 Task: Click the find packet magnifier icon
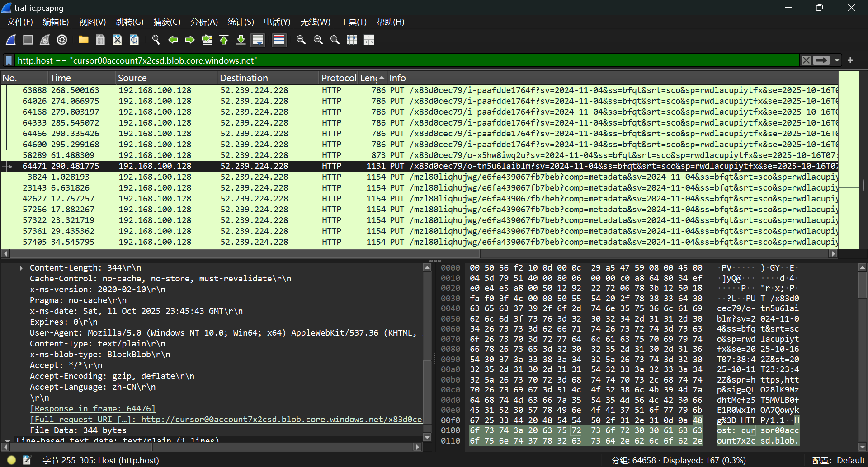pyautogui.click(x=156, y=40)
